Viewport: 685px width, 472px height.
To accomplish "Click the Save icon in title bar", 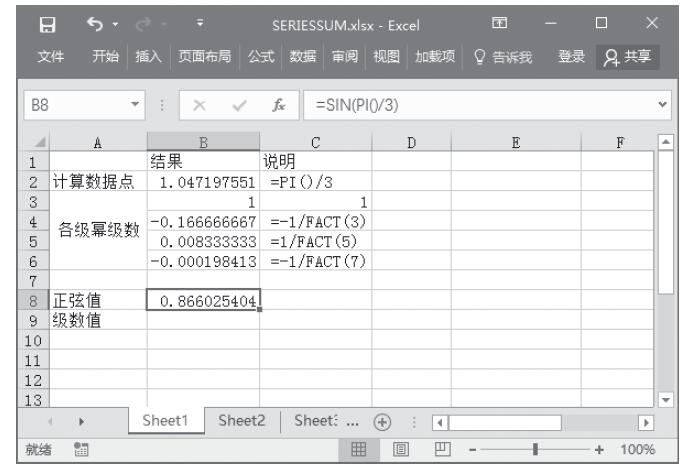I will click(31, 22).
